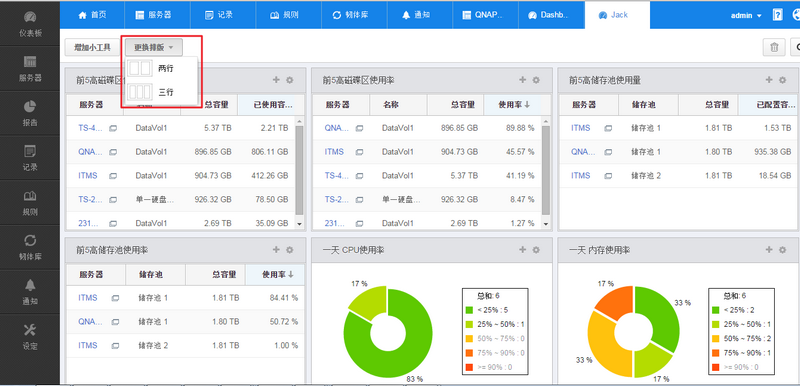Viewport: 800px width, 386px height.
Task: Click scroll-down arrow in 前5高磁碟区使用率 table
Action: 545,224
